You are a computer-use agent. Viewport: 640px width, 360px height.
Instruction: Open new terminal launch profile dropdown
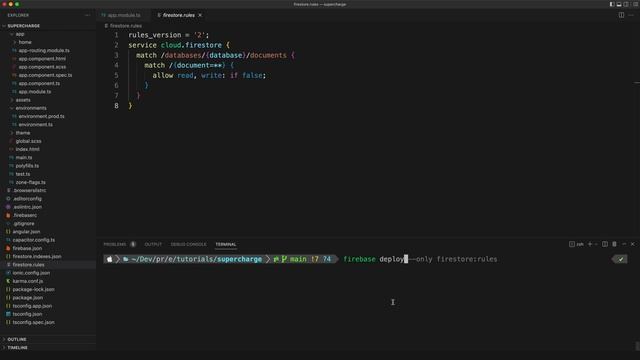tap(596, 244)
